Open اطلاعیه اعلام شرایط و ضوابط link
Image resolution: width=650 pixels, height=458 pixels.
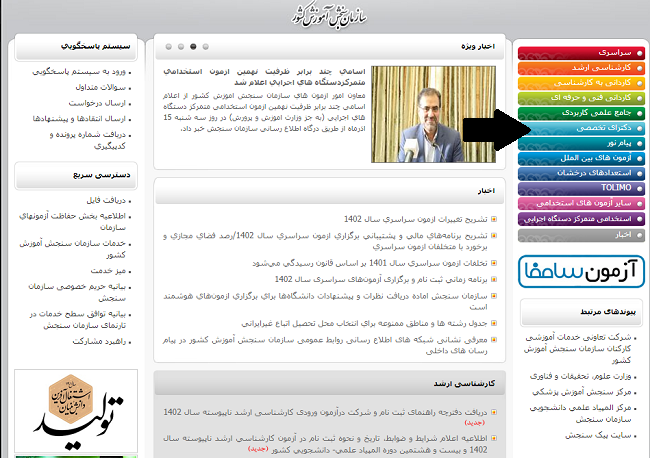[x=325, y=443]
